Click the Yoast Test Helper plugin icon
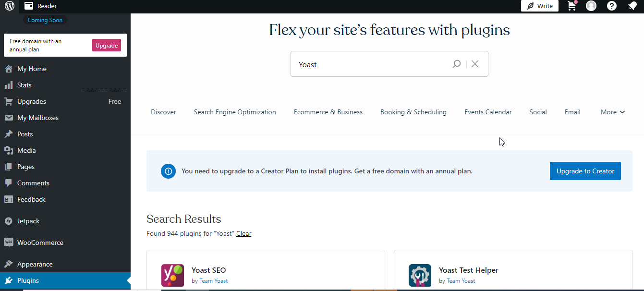 coord(420,276)
